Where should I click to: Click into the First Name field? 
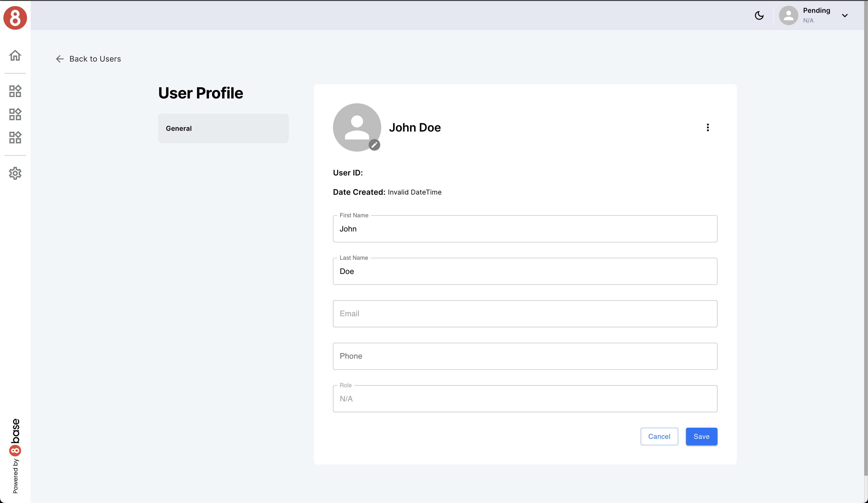click(525, 229)
